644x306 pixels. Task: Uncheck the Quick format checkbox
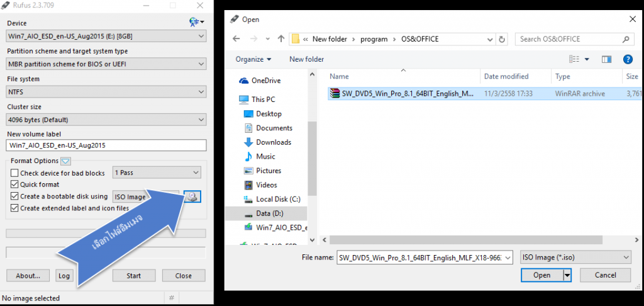pos(15,184)
